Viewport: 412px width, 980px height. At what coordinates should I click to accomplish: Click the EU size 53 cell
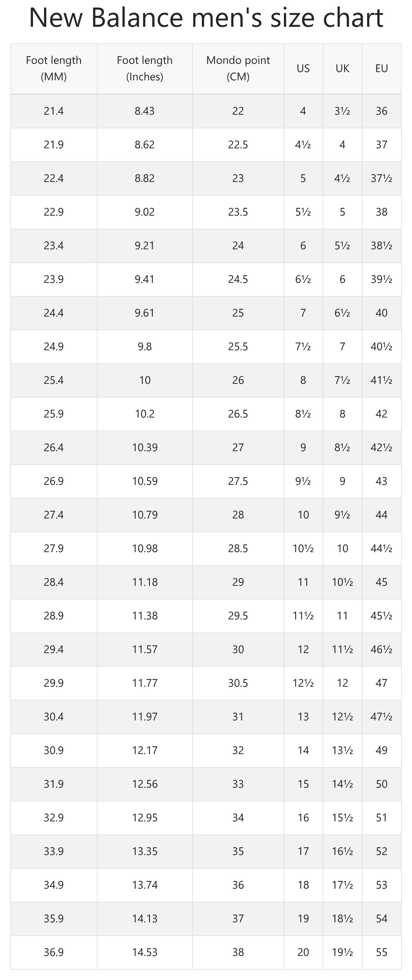(x=381, y=885)
